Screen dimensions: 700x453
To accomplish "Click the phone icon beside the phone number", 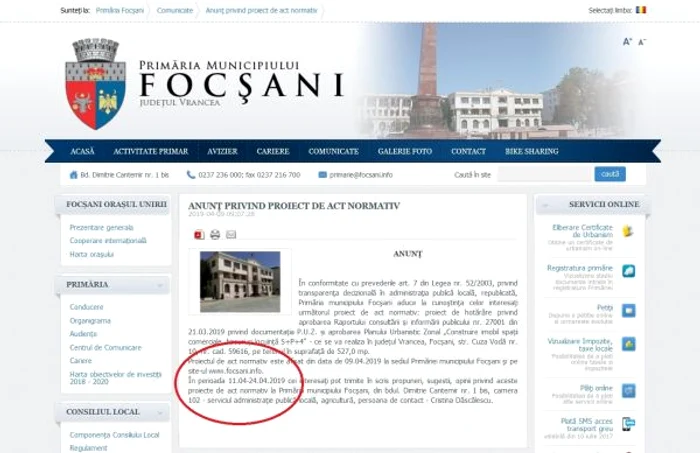I will click(x=191, y=175).
